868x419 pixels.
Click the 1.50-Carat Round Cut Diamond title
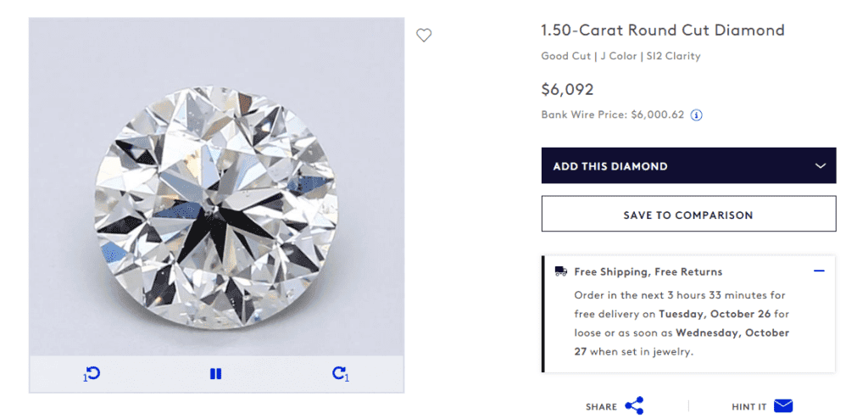663,31
